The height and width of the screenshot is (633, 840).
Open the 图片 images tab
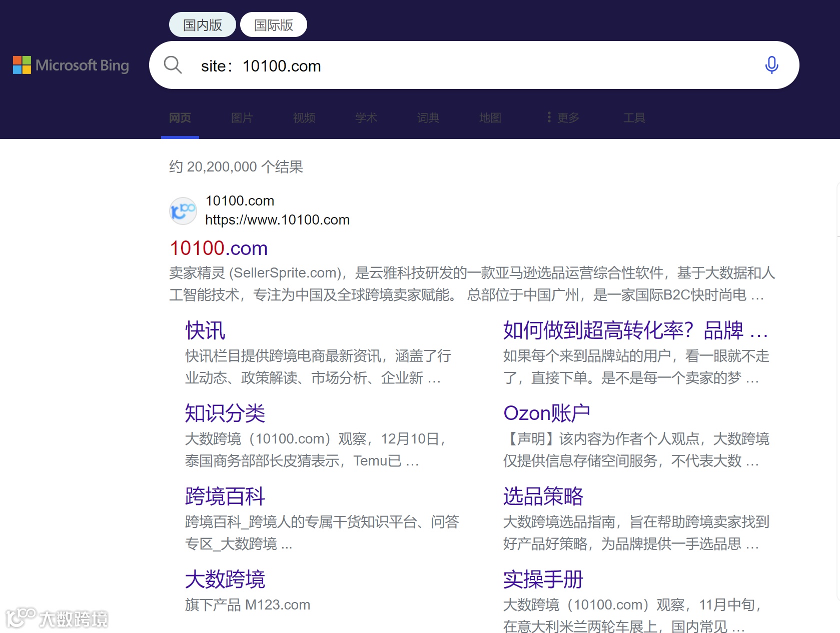(242, 118)
